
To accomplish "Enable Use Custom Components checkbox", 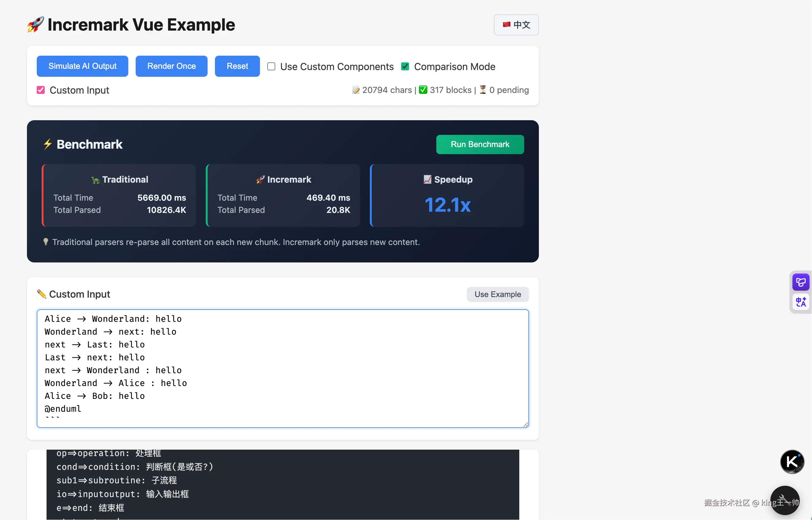I will click(271, 66).
